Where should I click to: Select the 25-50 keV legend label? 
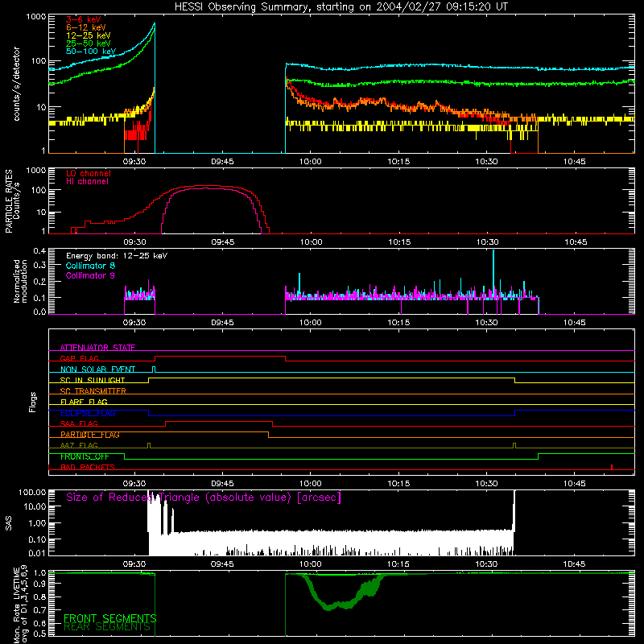pos(89,43)
